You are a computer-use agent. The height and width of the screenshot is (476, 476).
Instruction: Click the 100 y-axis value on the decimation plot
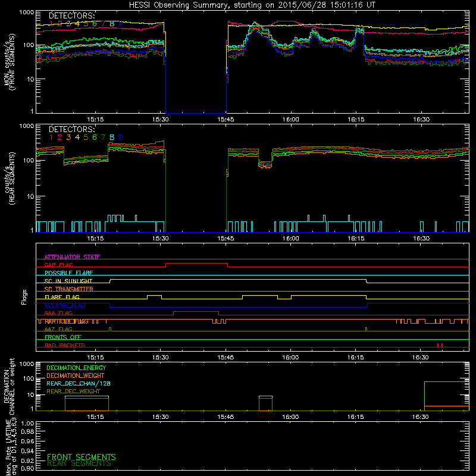coord(29,378)
